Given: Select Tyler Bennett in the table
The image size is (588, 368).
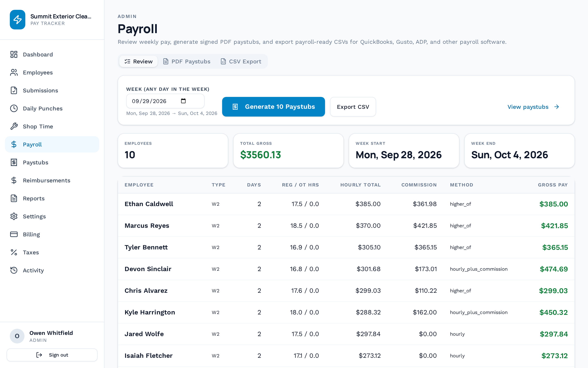Looking at the screenshot, I should pos(146,247).
